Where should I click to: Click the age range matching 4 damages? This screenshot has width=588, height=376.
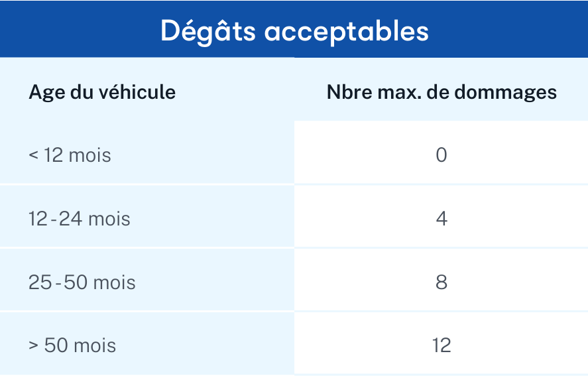tap(80, 219)
